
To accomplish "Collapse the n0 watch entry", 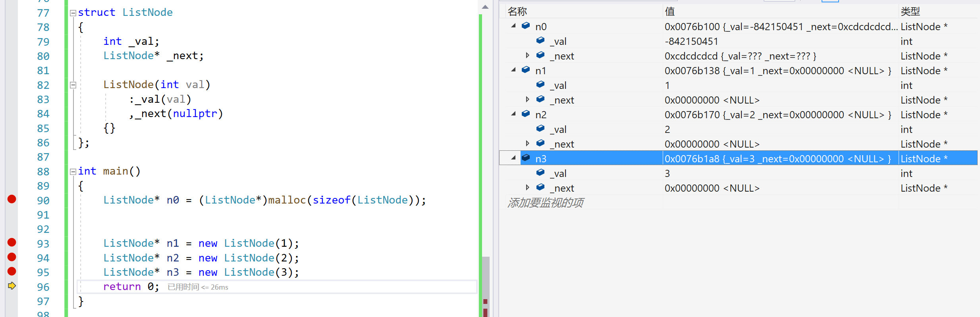I will (513, 26).
